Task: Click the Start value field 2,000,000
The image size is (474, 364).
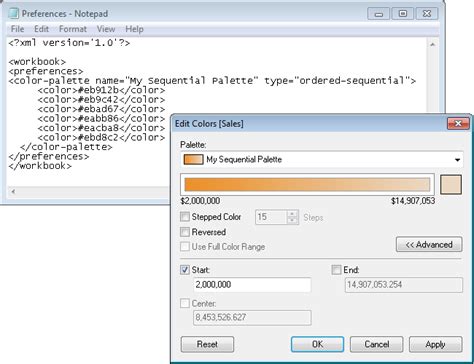Action: point(252,285)
